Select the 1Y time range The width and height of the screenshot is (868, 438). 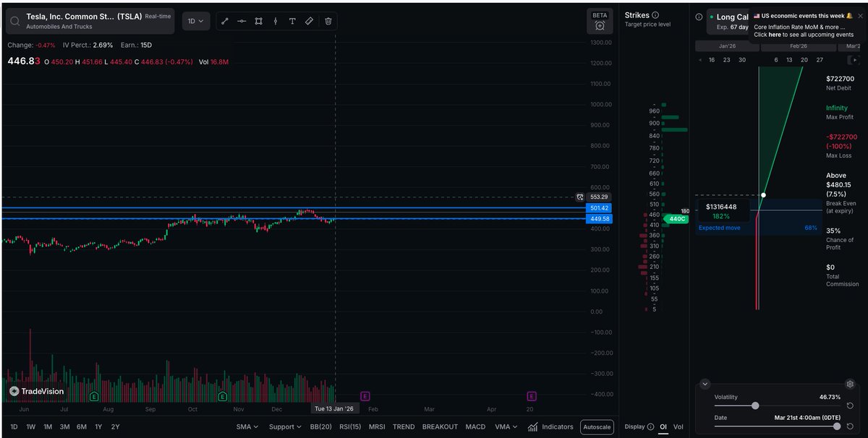tap(98, 427)
